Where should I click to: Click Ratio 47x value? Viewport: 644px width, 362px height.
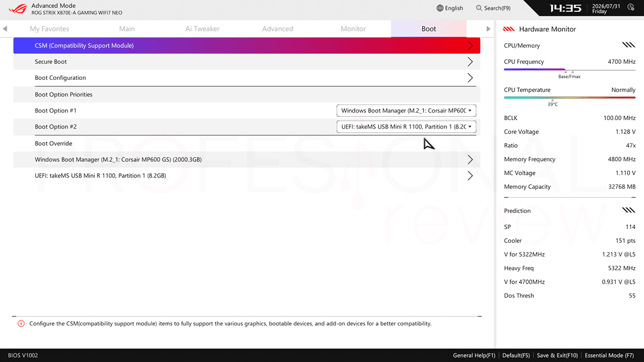(631, 145)
